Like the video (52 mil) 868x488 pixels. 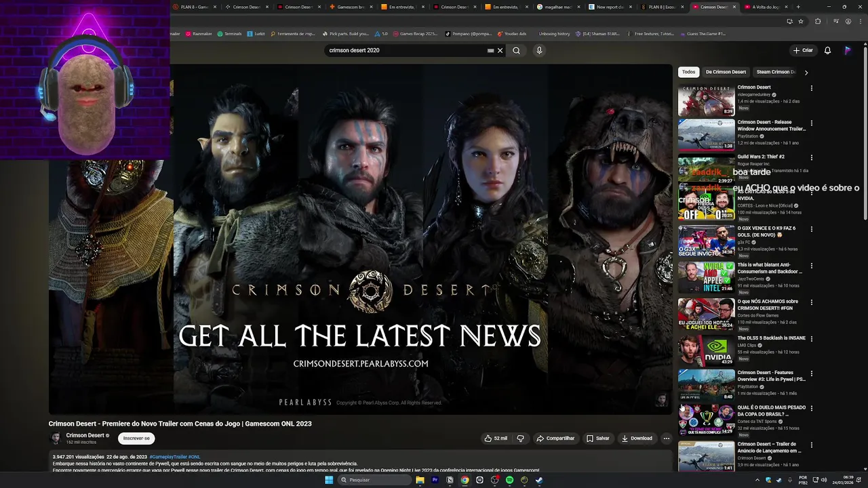496,439
